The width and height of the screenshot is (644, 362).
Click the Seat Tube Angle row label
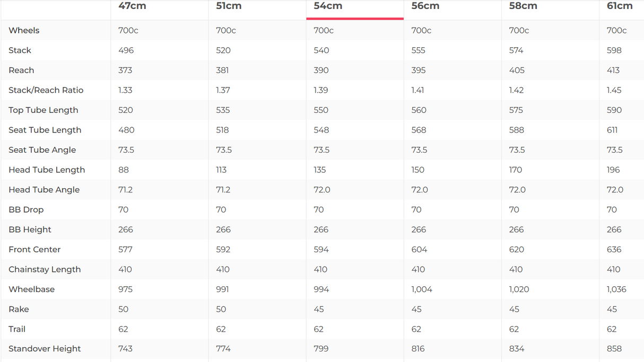pyautogui.click(x=42, y=150)
